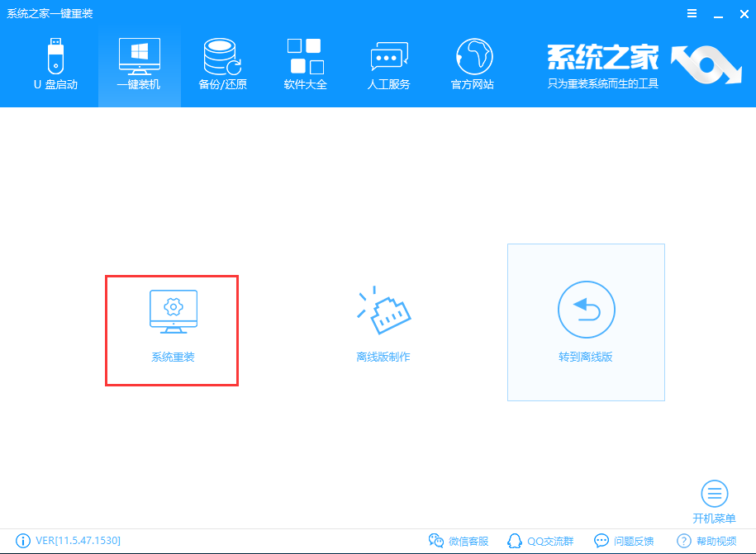Click the VER[11.5.47.1530] version link

pyautogui.click(x=78, y=541)
